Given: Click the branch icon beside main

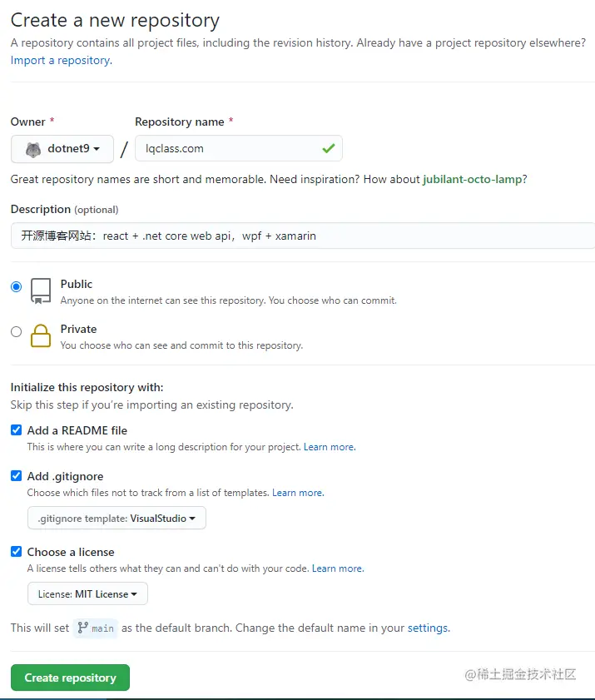Looking at the screenshot, I should point(82,628).
